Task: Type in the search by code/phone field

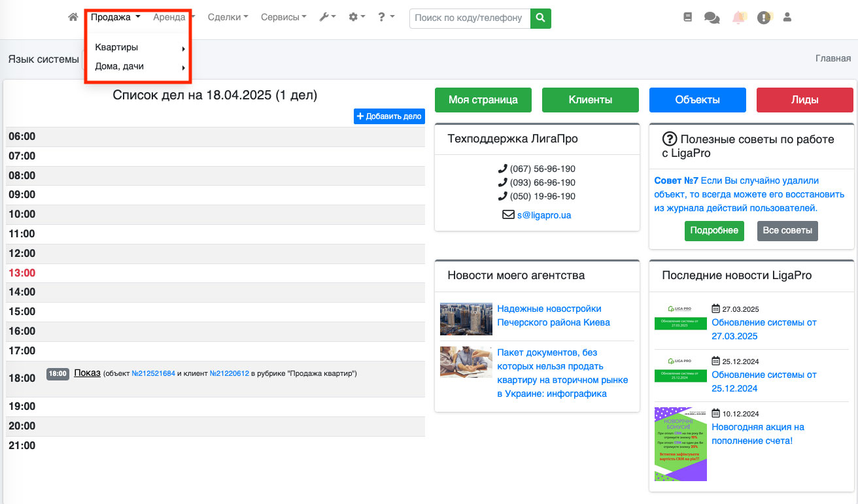Action: tap(469, 18)
